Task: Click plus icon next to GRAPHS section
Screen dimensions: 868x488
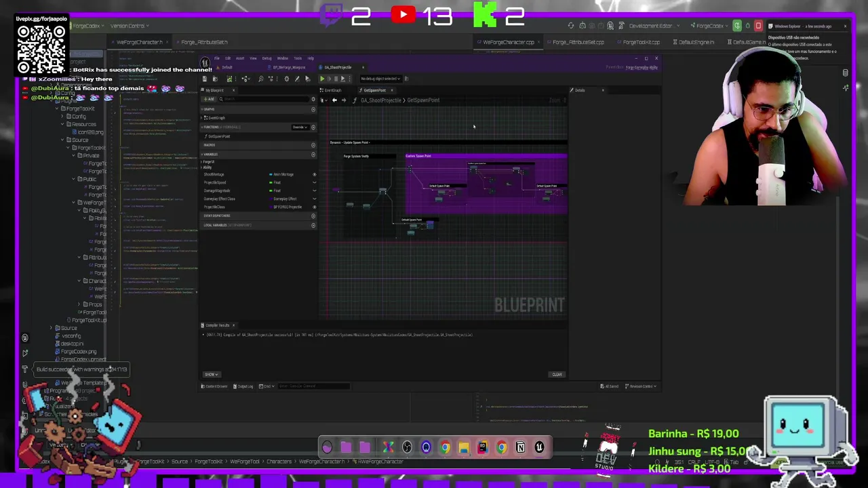Action: point(313,109)
